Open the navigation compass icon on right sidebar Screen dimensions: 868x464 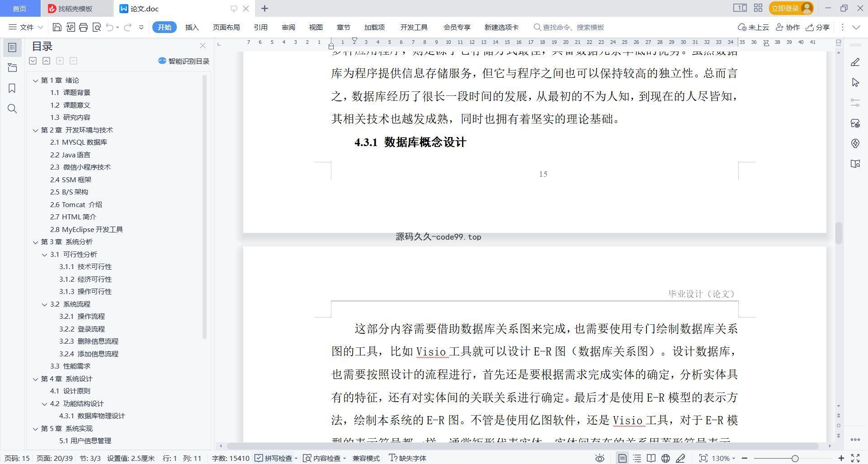[855, 143]
